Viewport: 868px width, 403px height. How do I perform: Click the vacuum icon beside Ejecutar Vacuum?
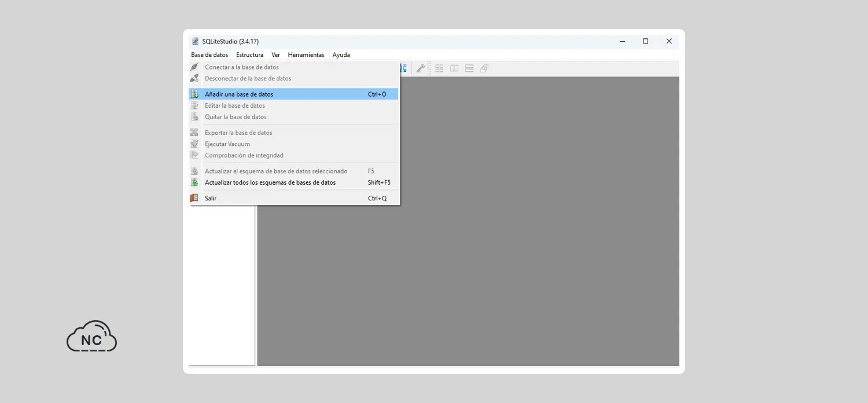tap(194, 144)
